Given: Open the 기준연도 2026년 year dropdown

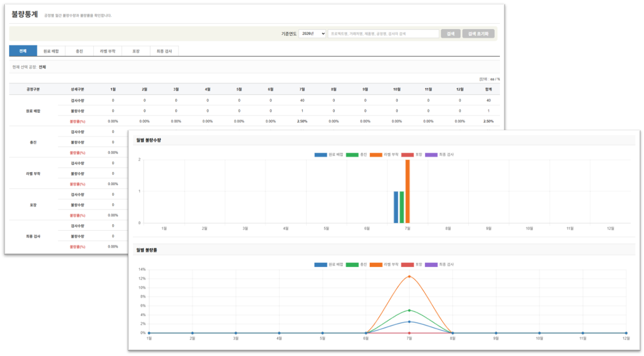Looking at the screenshot, I should (x=312, y=33).
